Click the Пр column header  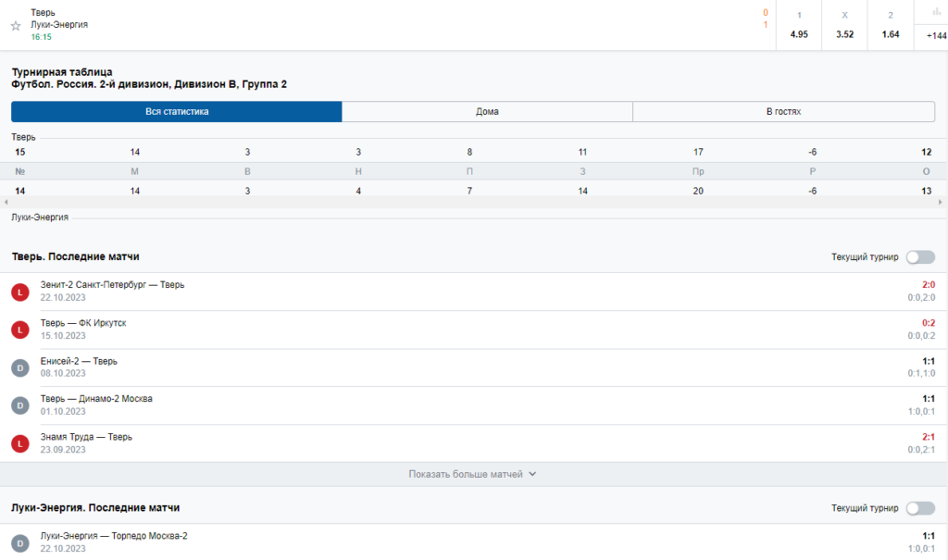(x=698, y=172)
